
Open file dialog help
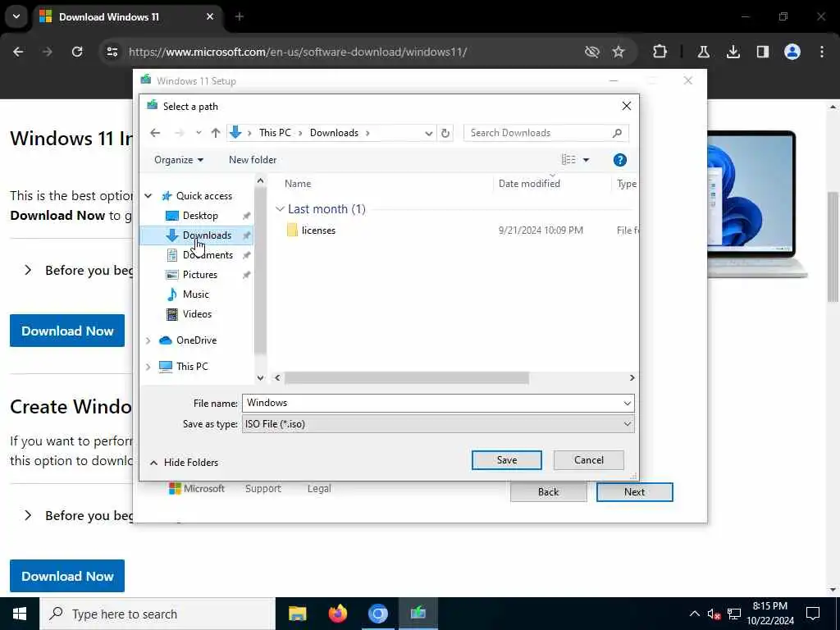(x=620, y=160)
